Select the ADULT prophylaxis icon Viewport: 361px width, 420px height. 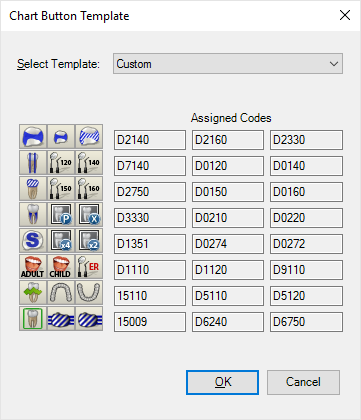[33, 267]
